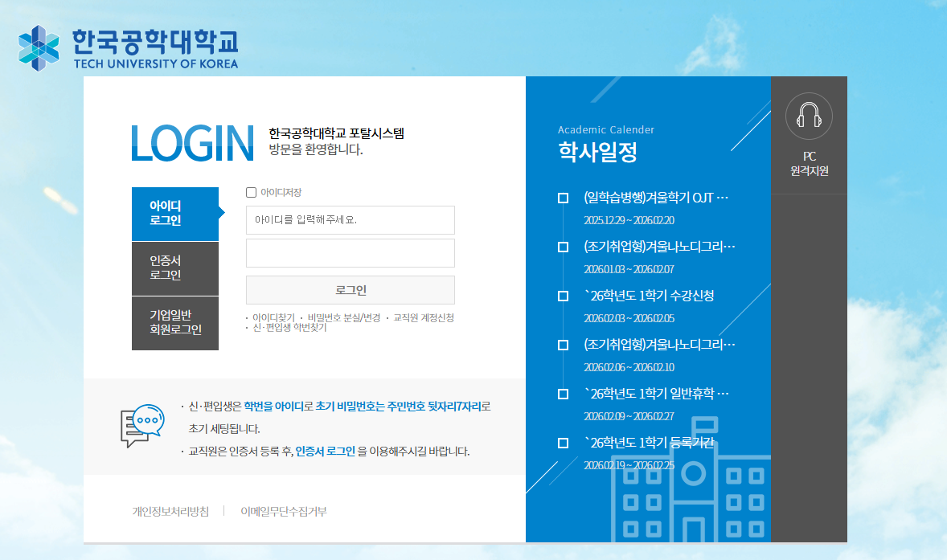Click the 인증서 로그인 highlighted notice text
This screenshot has width=947, height=560.
(x=326, y=452)
